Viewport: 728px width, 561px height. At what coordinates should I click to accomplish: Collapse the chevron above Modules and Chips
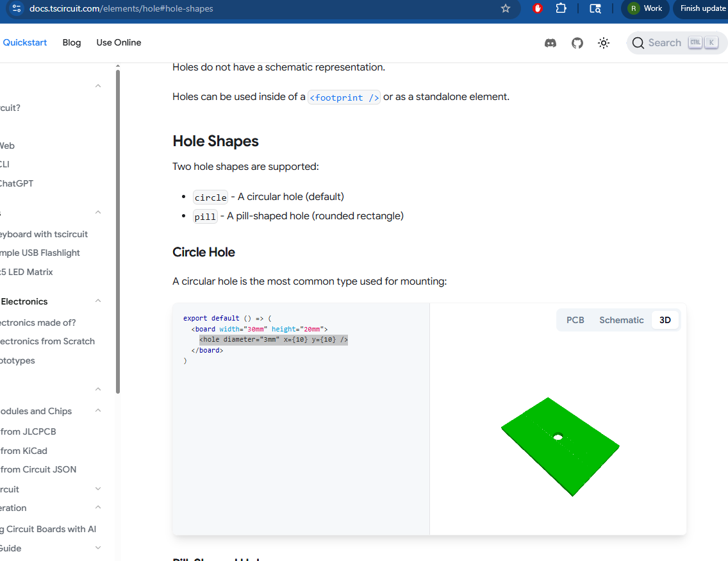pyautogui.click(x=98, y=389)
